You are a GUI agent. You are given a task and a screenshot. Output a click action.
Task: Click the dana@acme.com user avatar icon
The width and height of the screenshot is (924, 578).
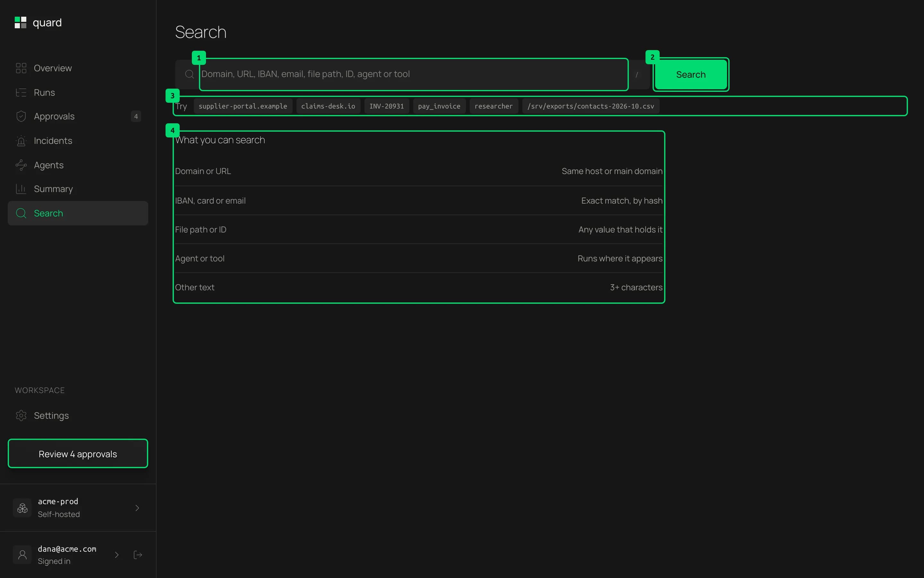pos(22,555)
